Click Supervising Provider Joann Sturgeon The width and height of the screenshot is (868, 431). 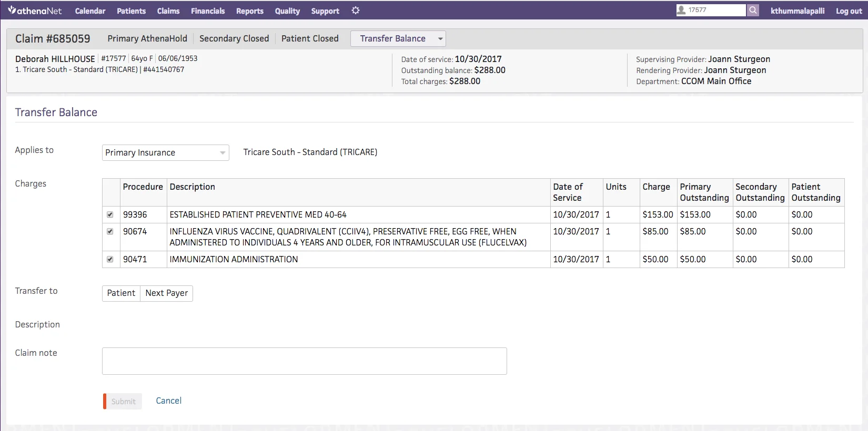coord(739,59)
